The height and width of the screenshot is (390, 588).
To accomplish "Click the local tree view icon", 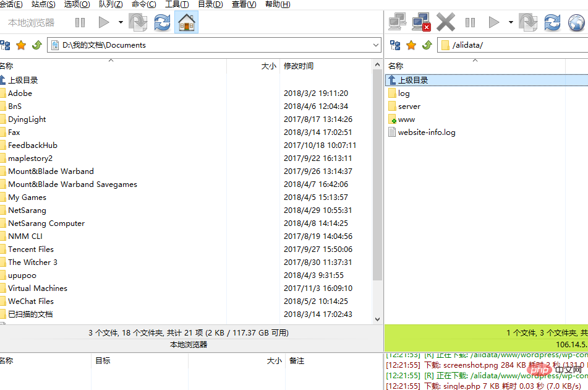I will click(5, 45).
